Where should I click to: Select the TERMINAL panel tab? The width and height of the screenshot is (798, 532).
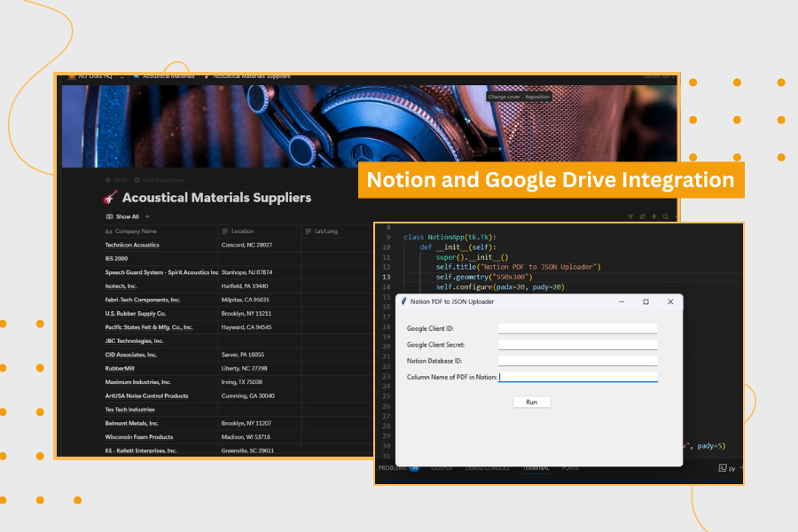pyautogui.click(x=535, y=467)
